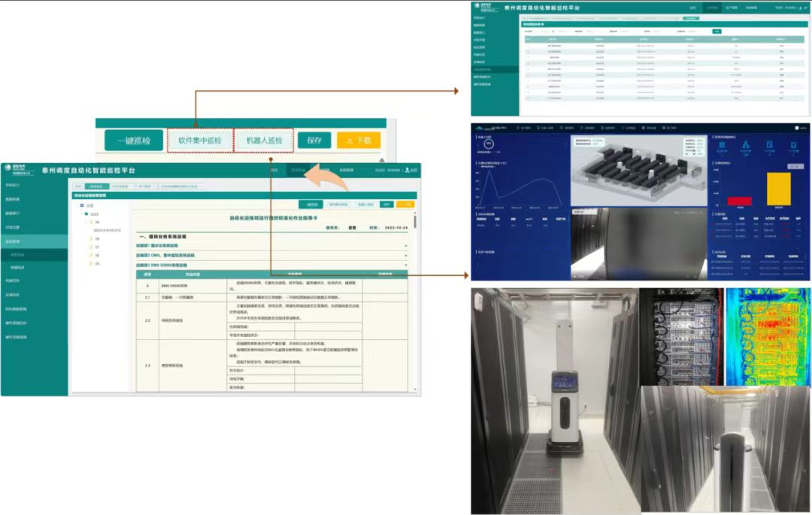Expand the OMS、集中监控系统巡视 section chevron

coord(406,256)
